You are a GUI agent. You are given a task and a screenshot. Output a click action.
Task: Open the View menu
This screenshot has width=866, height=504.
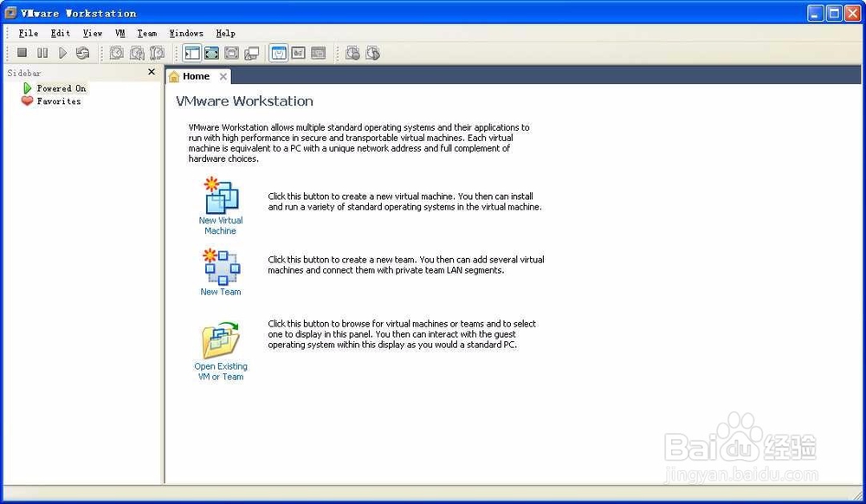(93, 33)
